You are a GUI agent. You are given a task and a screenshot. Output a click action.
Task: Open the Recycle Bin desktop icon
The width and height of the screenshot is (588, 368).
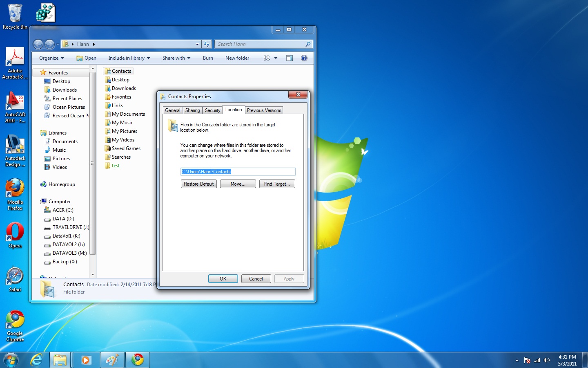pyautogui.click(x=15, y=16)
